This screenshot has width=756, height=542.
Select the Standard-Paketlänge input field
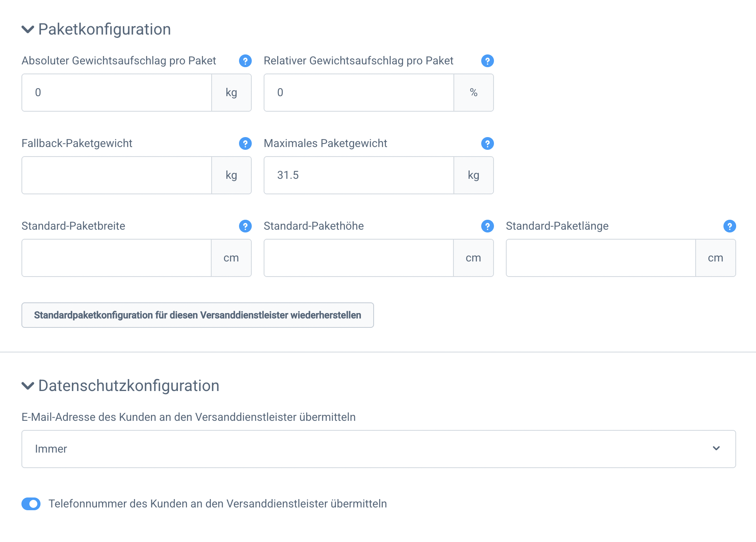(600, 258)
